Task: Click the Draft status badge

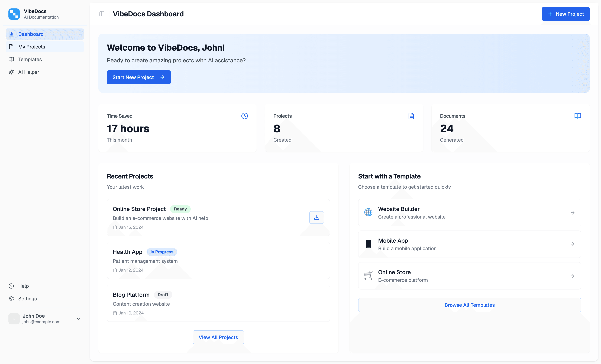Action: (x=163, y=295)
